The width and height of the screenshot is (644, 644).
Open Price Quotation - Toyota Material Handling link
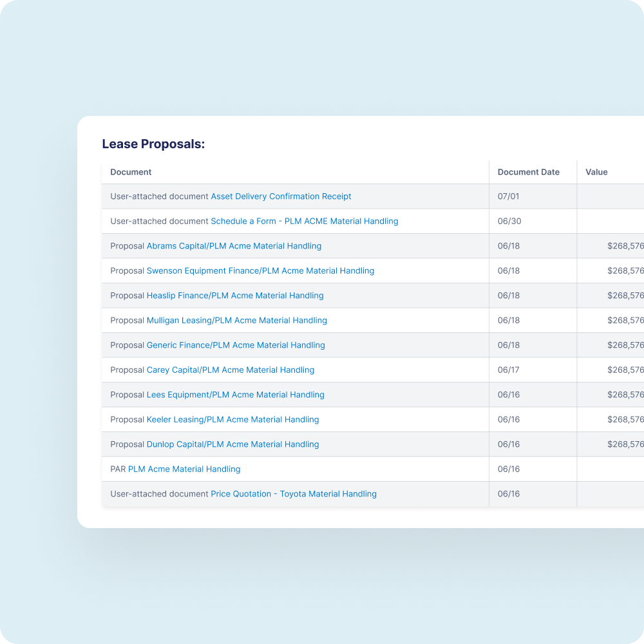tap(293, 494)
